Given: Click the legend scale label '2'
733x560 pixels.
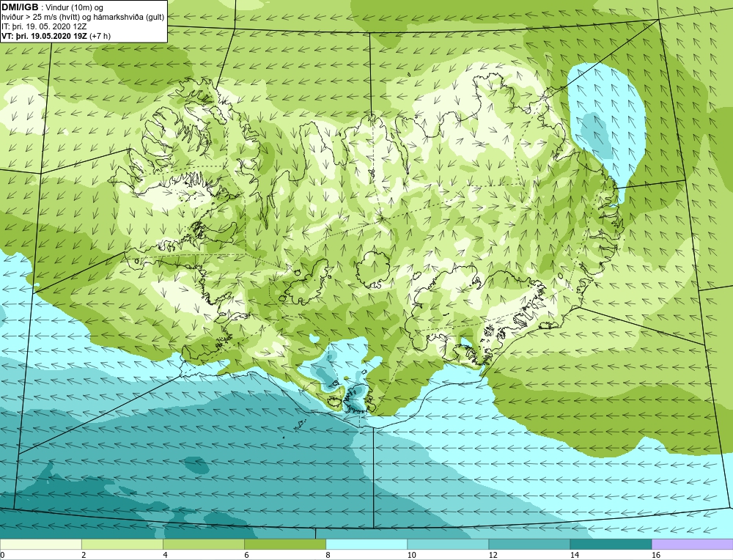Looking at the screenshot, I should 84,555.
